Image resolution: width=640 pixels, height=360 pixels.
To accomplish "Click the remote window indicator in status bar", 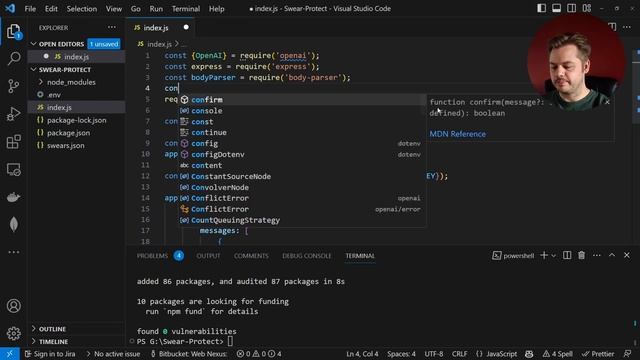I will [x=9, y=354].
